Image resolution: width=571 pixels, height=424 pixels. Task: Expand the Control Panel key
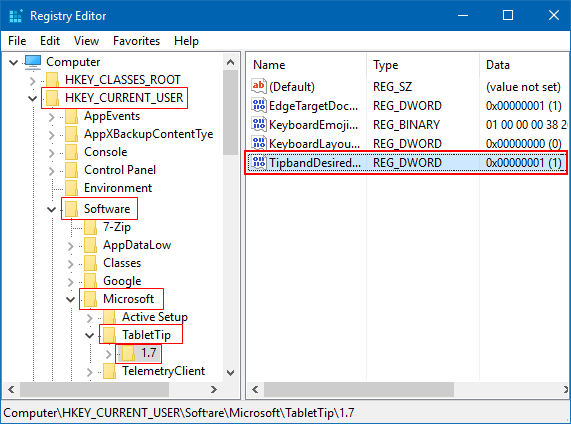pyautogui.click(x=51, y=170)
